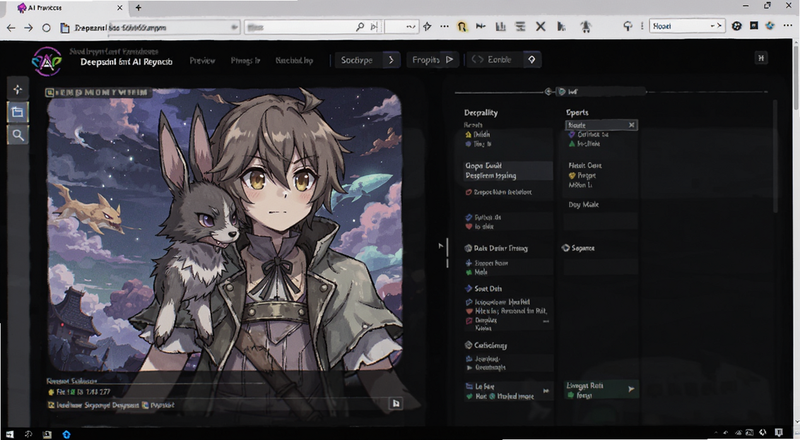Viewport: 800px width, 440px height.
Task: Expand the Cotsalonug section
Action: pyautogui.click(x=486, y=346)
